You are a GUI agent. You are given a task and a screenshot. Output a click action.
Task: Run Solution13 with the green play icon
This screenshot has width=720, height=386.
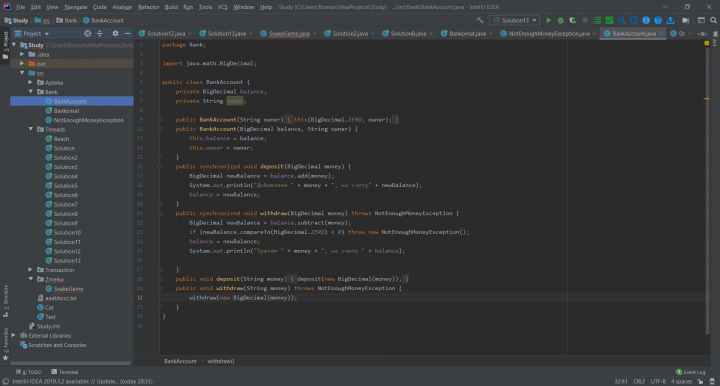tap(548, 20)
